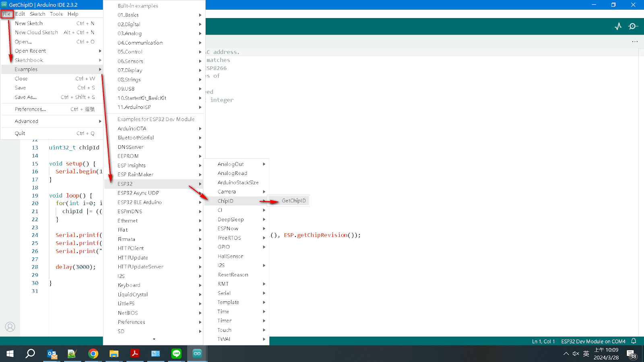Open the Help menu
644x362 pixels.
73,14
